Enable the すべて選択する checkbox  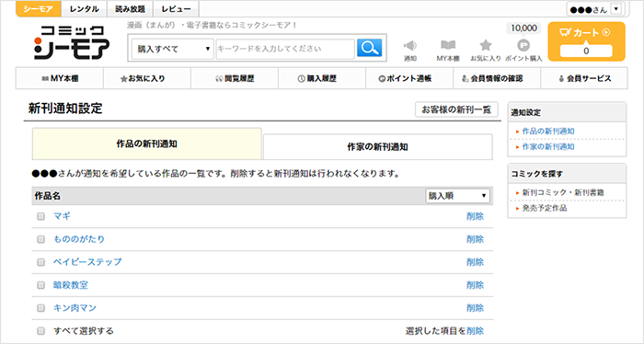click(x=40, y=331)
